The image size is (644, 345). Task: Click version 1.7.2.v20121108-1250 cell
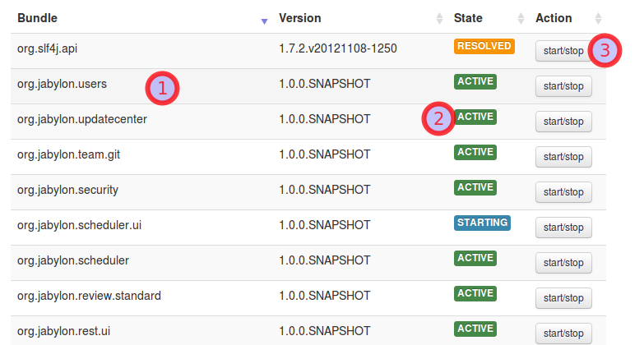(x=338, y=48)
